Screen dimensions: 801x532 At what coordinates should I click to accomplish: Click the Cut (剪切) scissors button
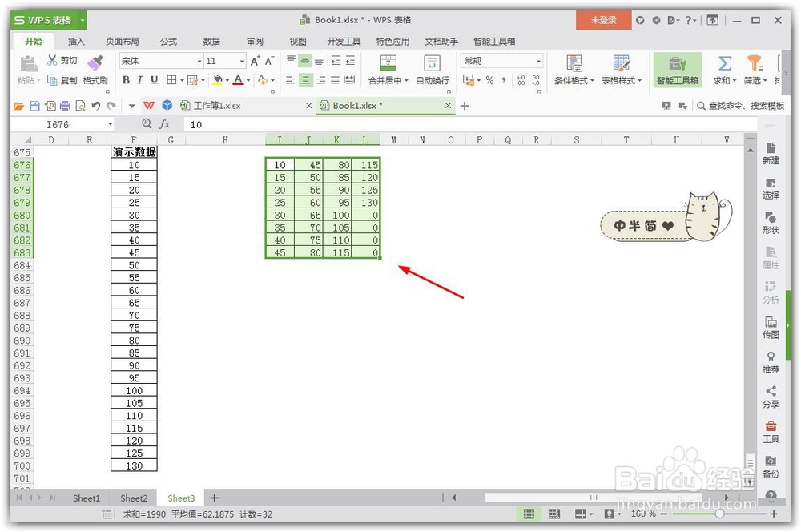[62, 60]
